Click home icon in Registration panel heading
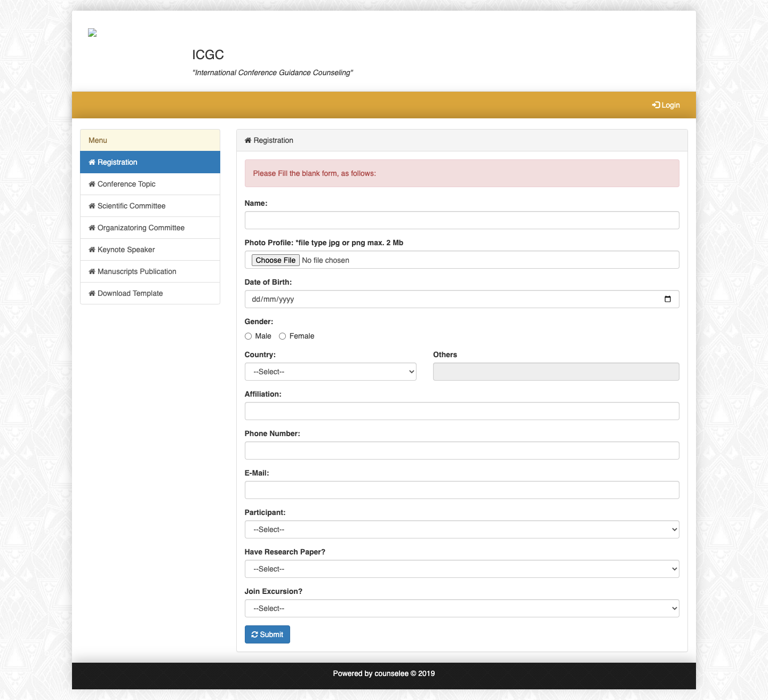Image resolution: width=768 pixels, height=700 pixels. 248,140
